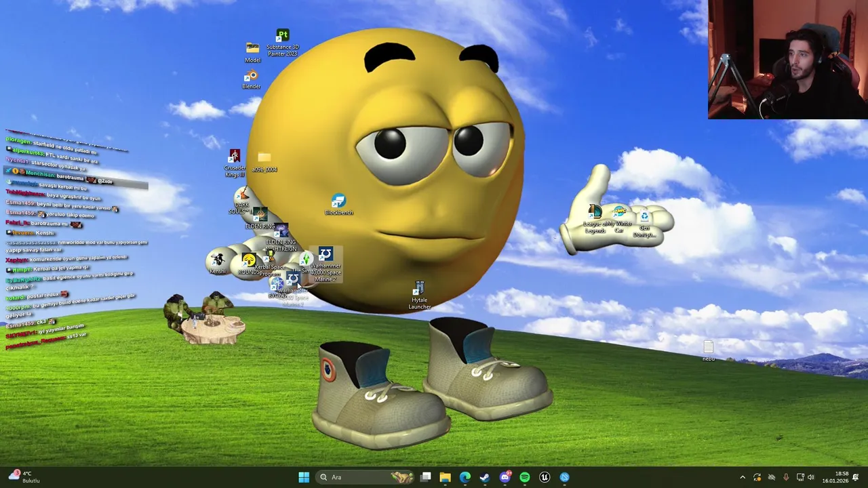868x488 pixels.
Task: Open the Model folder on the desktop
Action: point(252,53)
